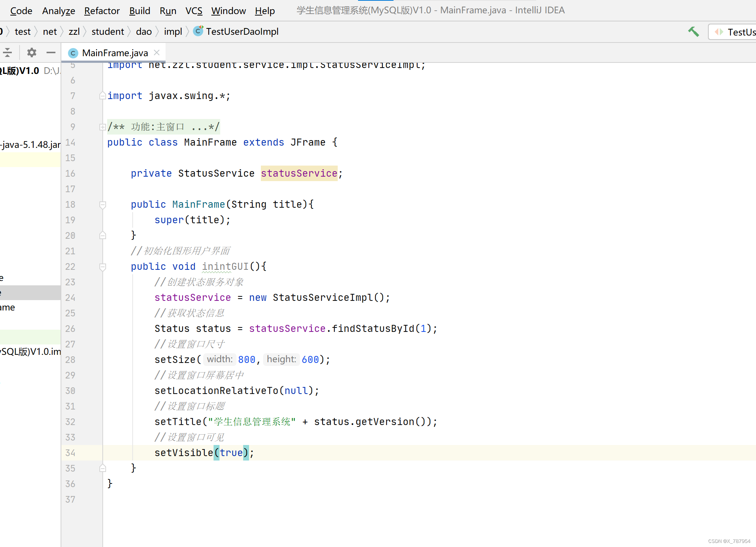Click the dao breadcrumb in navigation bar
Viewport: 756px width, 547px height.
pos(144,32)
